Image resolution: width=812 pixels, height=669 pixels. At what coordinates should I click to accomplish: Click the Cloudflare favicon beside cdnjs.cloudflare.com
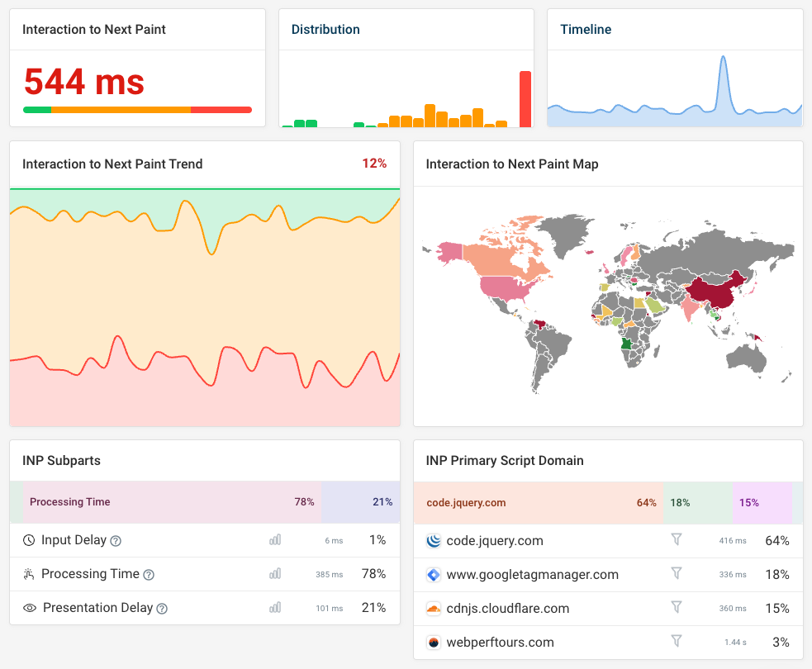(x=433, y=608)
